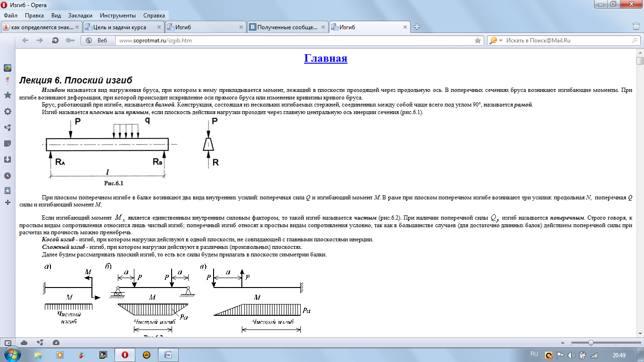Open the network signal tray icon
644x362 pixels.
(594, 355)
